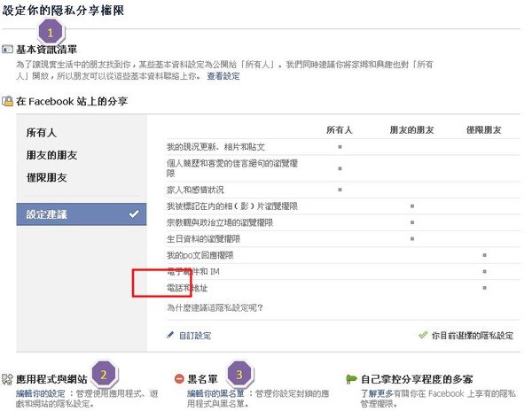The height and width of the screenshot is (419, 532).
Task: Click the 朋友的朋友 dot for 宗教觀與政治立場
Action: 412,222
